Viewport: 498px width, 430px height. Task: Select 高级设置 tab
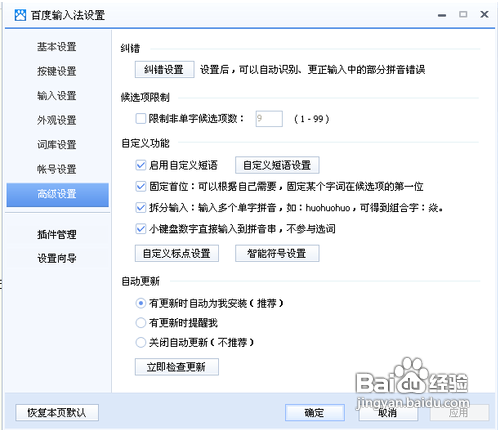tap(57, 195)
